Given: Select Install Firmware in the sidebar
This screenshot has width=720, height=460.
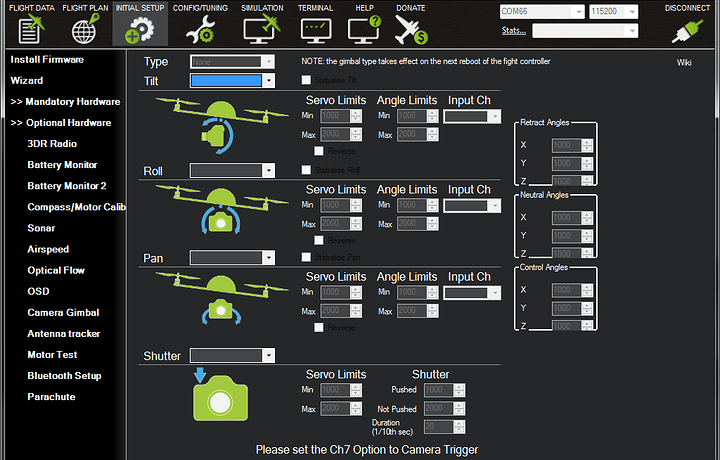Looking at the screenshot, I should [x=47, y=60].
